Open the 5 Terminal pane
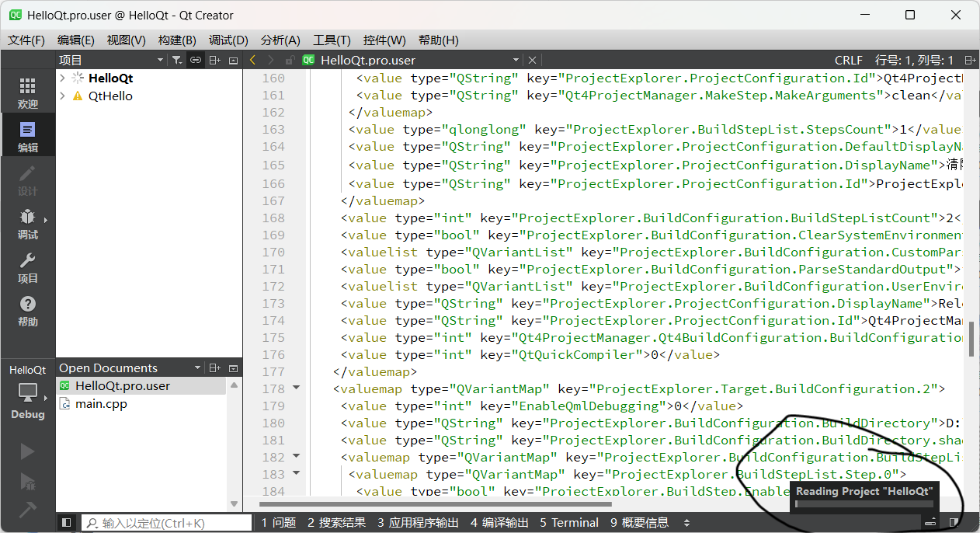Image resolution: width=980 pixels, height=533 pixels. 569,523
